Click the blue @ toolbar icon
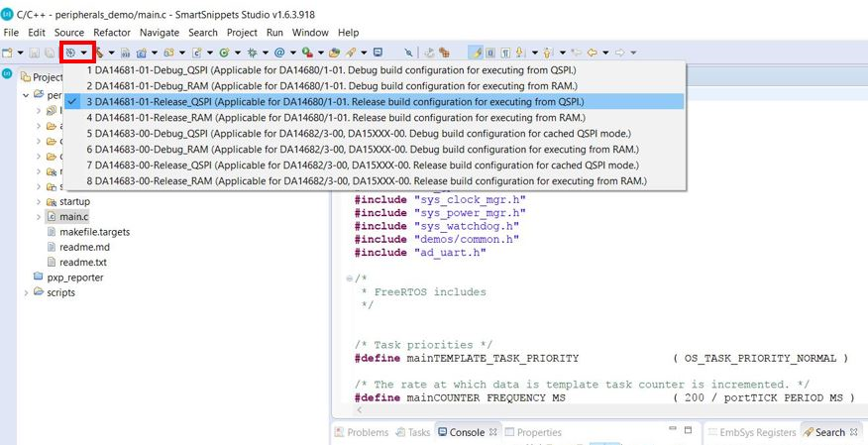Viewport: 868px width, 445px height. 279,53
